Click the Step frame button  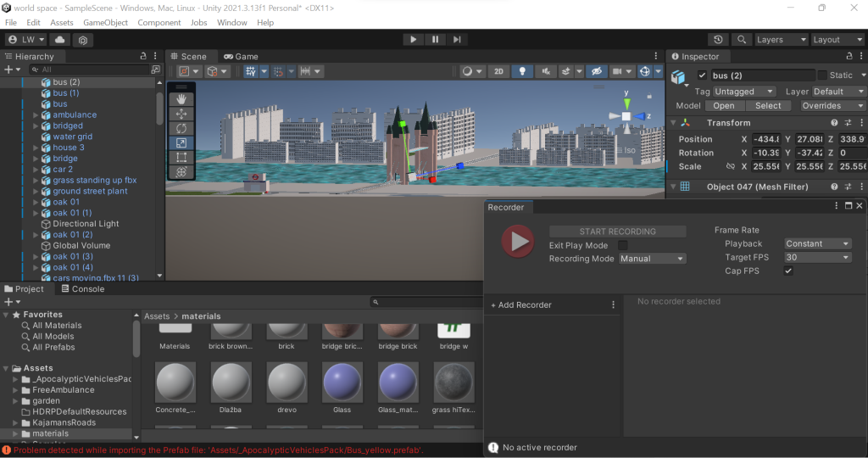pos(457,39)
